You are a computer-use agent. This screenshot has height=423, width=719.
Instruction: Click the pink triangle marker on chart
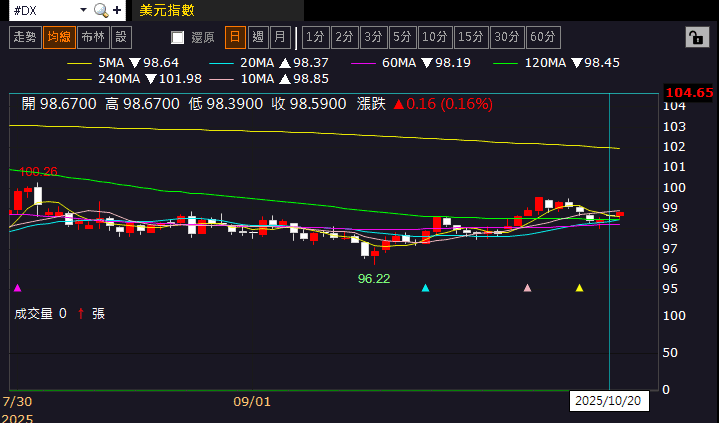point(528,288)
